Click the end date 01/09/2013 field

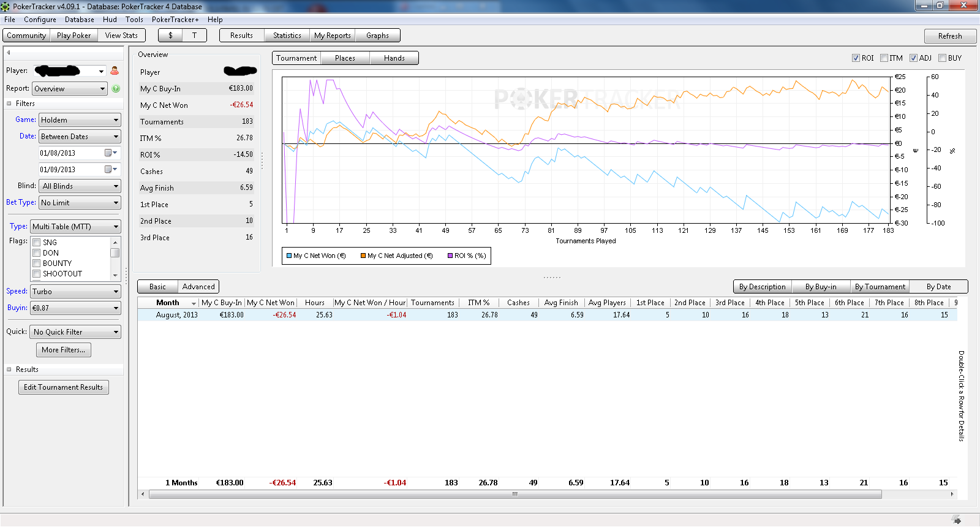[71, 170]
